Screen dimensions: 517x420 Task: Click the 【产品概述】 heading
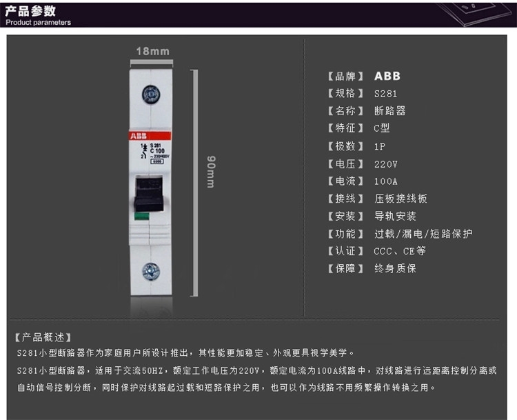(x=43, y=337)
